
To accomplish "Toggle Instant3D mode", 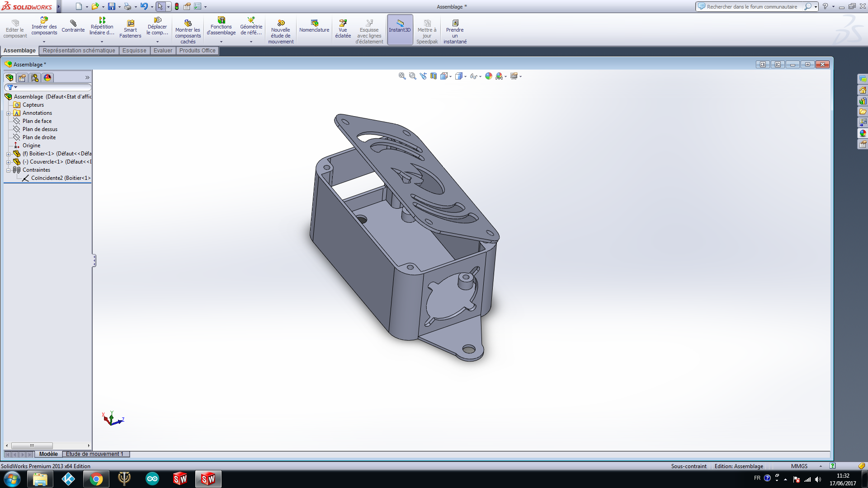I will click(x=400, y=29).
